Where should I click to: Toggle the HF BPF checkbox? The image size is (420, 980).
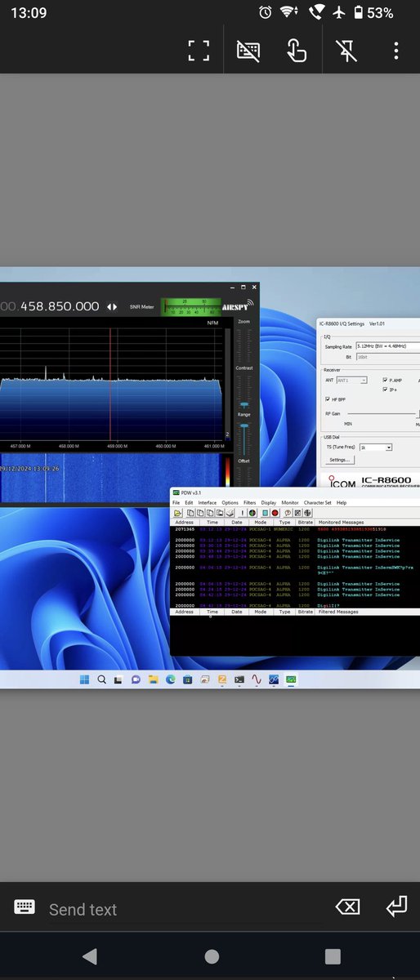[328, 399]
